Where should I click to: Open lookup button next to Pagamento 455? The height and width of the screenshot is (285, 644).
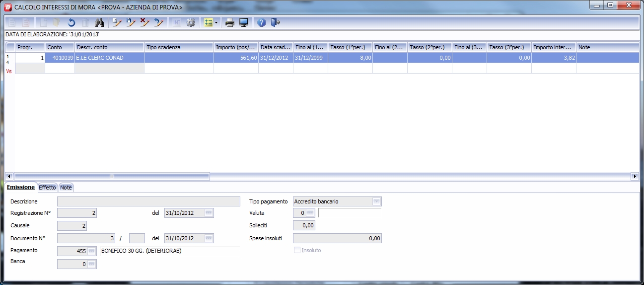coord(92,251)
